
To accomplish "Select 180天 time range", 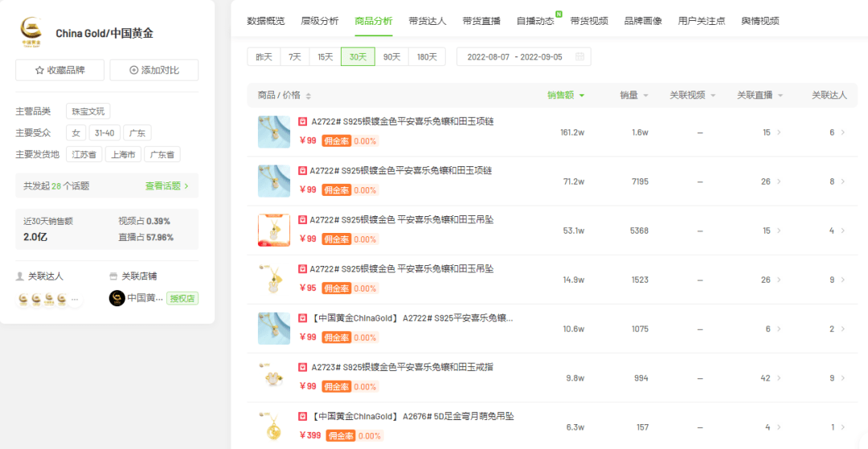I will coord(427,56).
